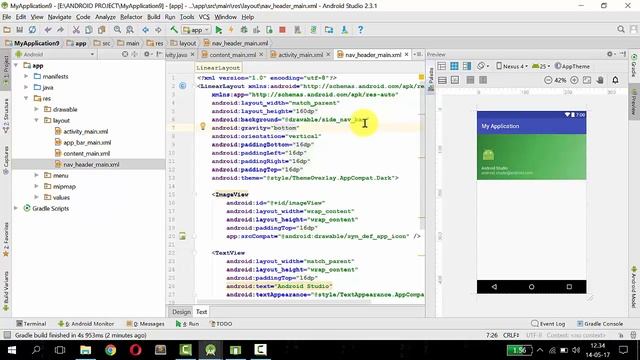Zoom out the layout preview

[548, 80]
